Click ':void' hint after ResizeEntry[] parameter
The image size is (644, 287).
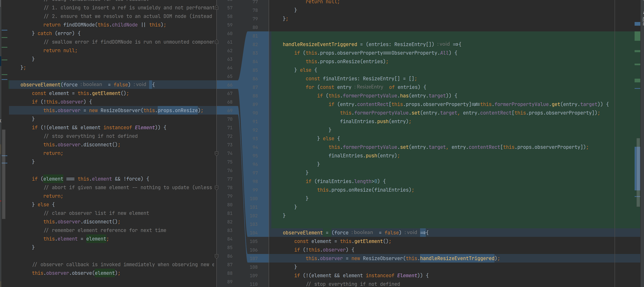coord(443,44)
